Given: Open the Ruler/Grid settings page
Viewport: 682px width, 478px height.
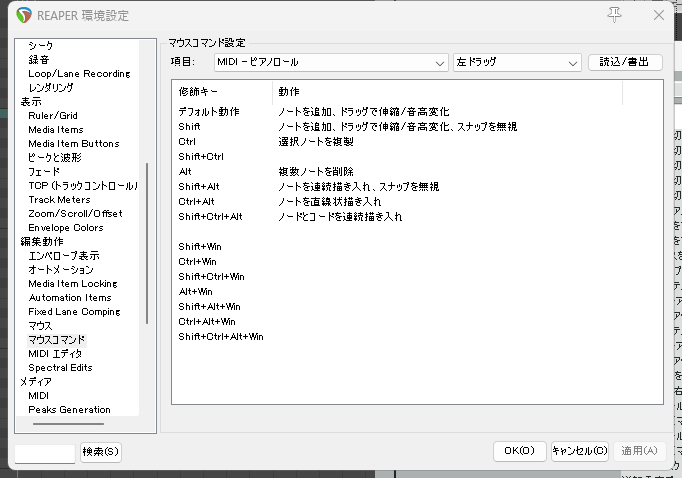Looking at the screenshot, I should point(53,115).
